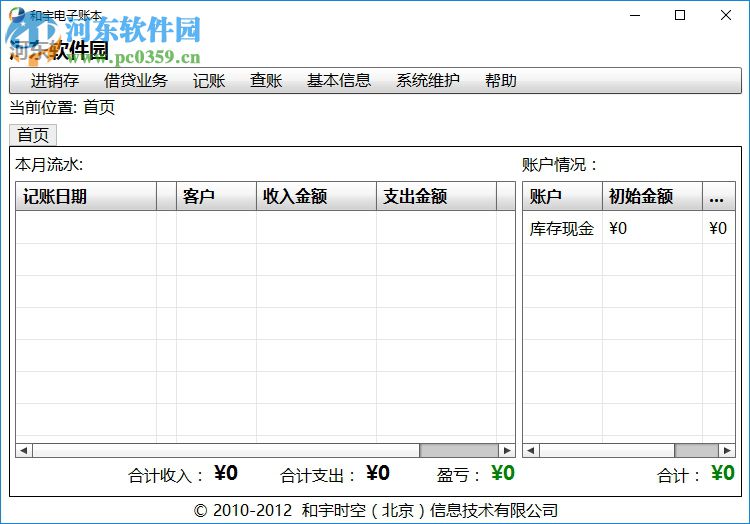
Task: Open the 基本信息 menu
Action: [339, 80]
